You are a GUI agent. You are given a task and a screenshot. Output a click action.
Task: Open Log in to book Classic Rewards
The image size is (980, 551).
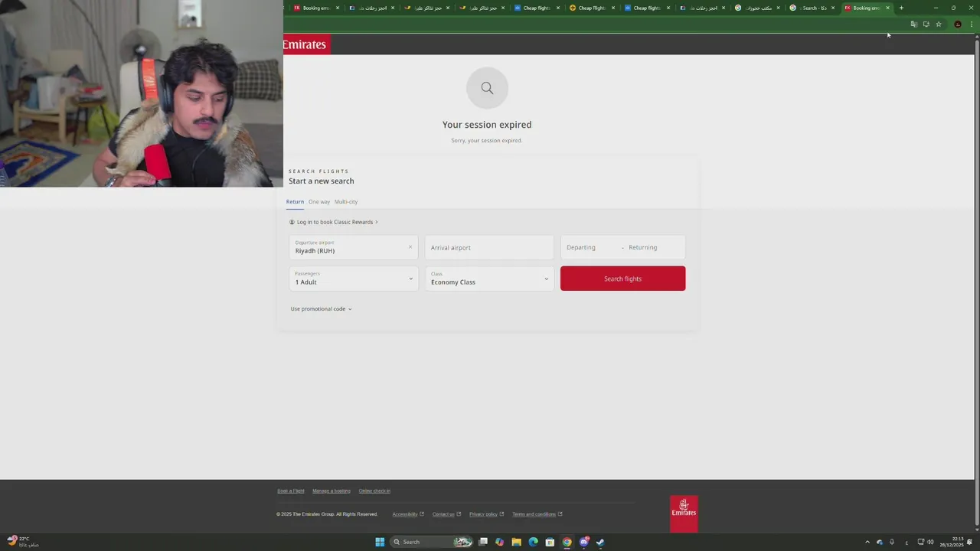tap(334, 222)
